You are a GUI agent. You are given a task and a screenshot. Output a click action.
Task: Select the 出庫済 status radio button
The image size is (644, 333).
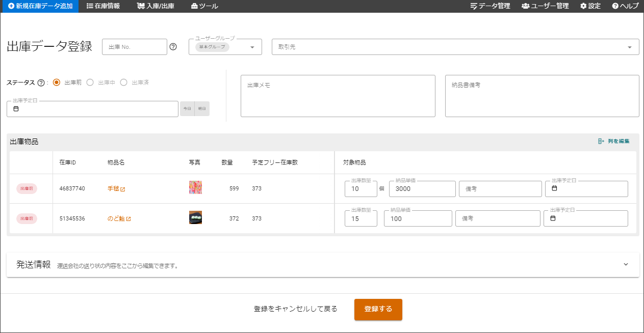coord(124,82)
